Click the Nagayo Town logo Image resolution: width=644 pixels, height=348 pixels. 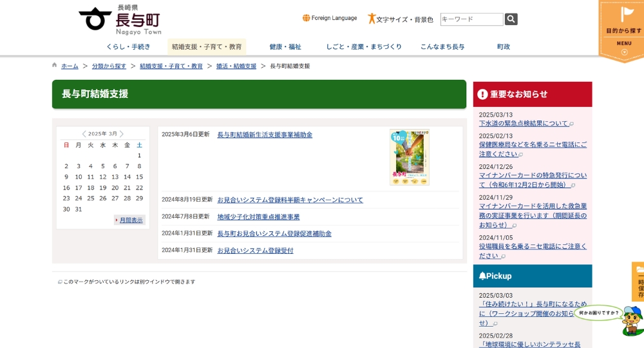pyautogui.click(x=120, y=19)
